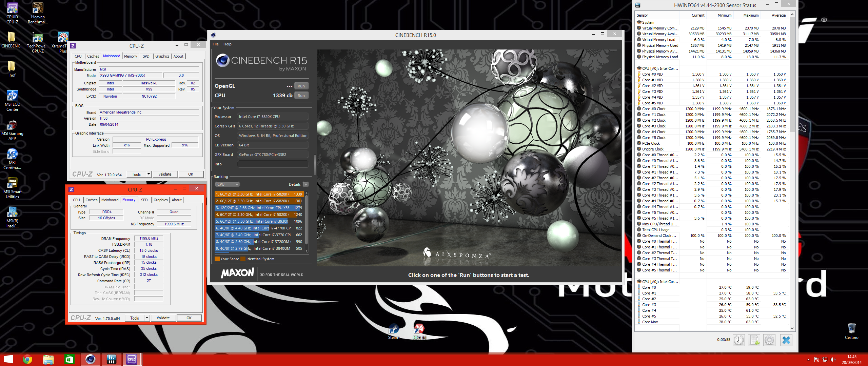Click Validate in the lower CPU-Z window
Screen dimensions: 868x366
[163, 318]
